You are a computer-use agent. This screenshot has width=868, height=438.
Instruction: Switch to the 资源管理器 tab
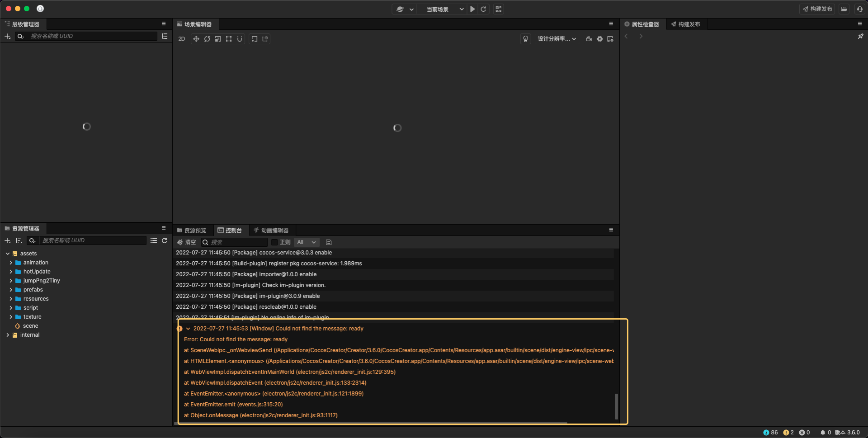click(x=22, y=228)
